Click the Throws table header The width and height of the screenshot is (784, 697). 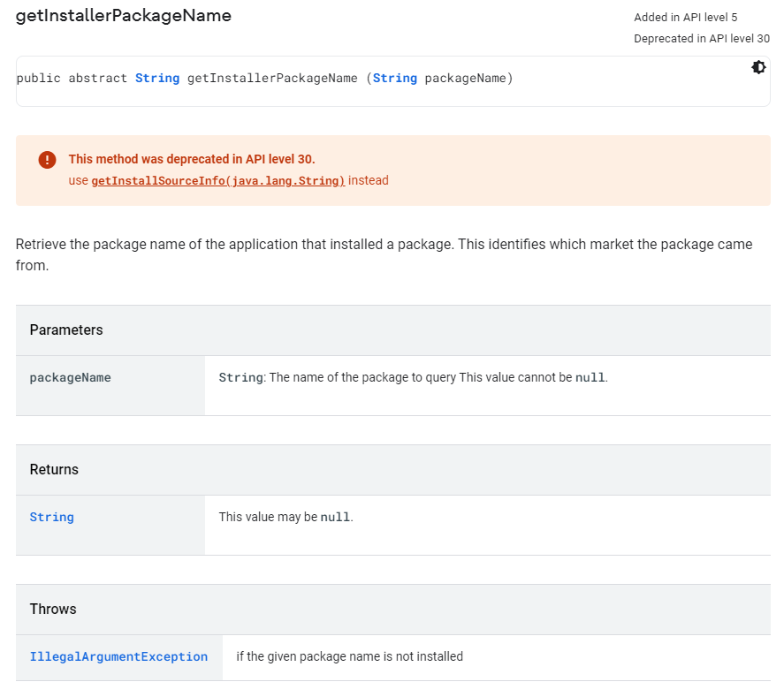(x=53, y=610)
